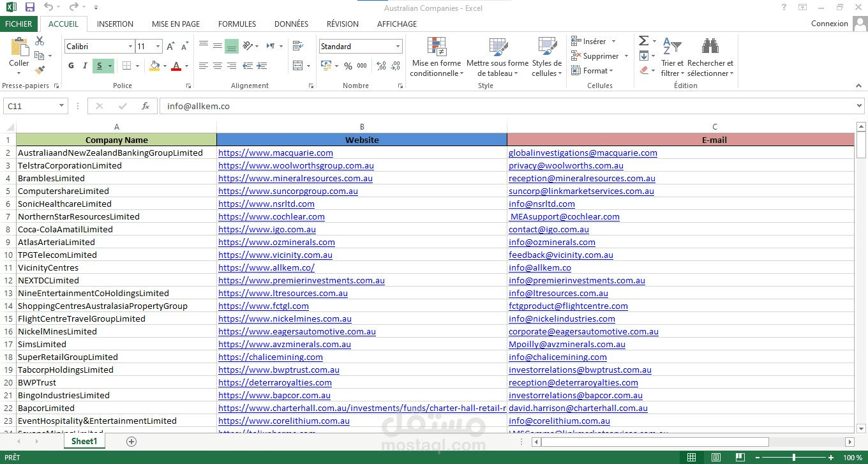Click the Clear eraser icon
The image size is (868, 464).
(x=643, y=70)
